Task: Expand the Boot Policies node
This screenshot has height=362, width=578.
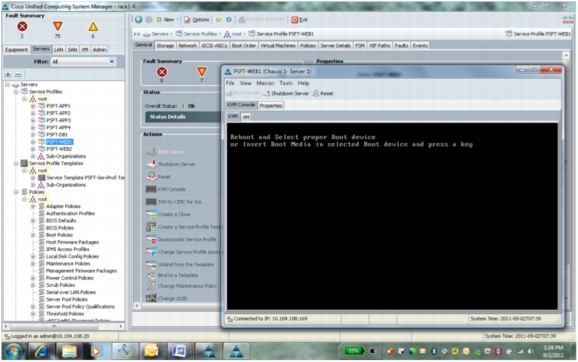Action: pos(33,235)
